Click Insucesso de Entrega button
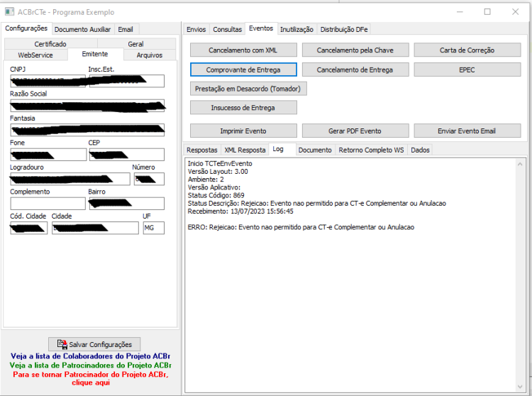532x396 pixels. (243, 108)
